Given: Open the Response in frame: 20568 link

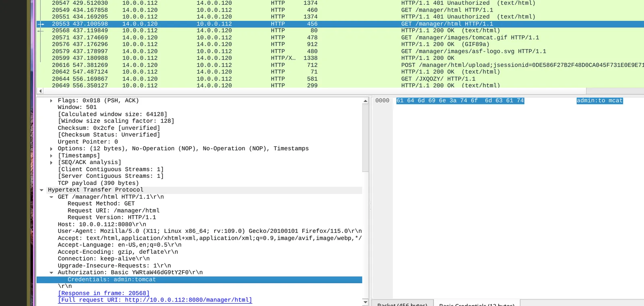Looking at the screenshot, I should [x=103, y=294].
